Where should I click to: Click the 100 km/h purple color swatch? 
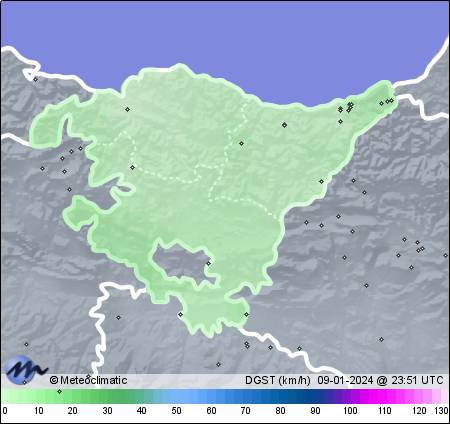pyautogui.click(x=350, y=396)
